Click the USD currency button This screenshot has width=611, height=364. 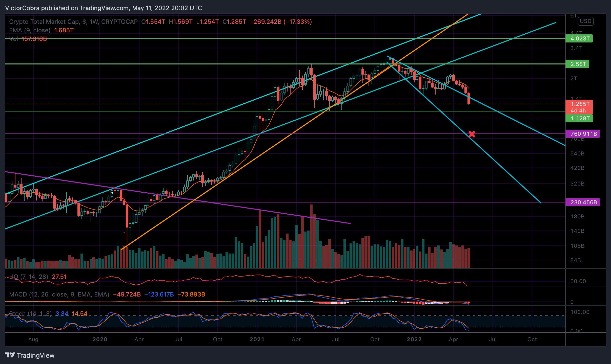click(x=585, y=21)
